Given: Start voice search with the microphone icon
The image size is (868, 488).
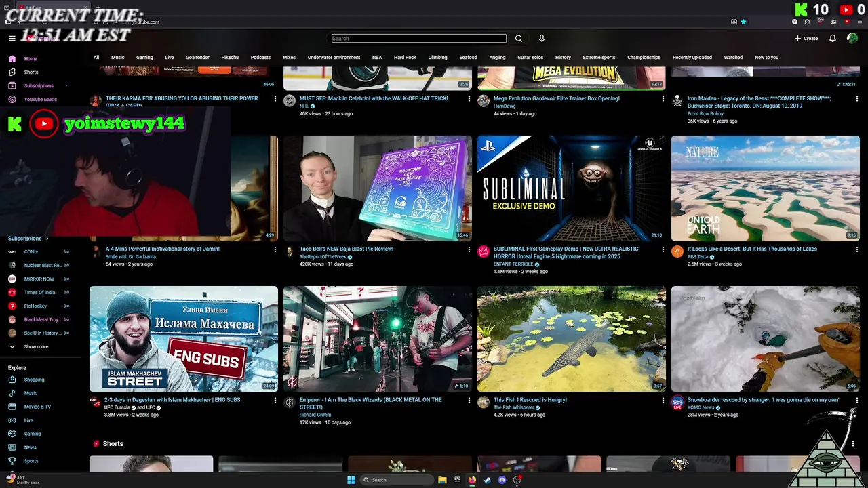Looking at the screenshot, I should click(x=541, y=39).
